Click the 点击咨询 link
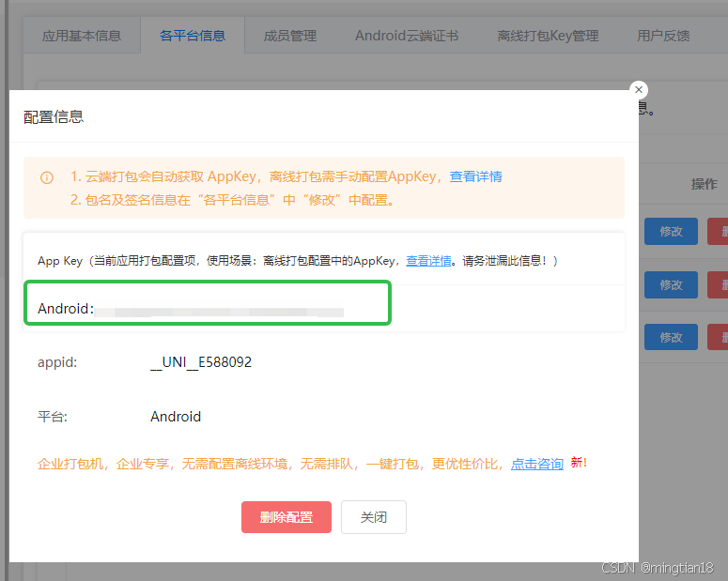 coord(537,464)
